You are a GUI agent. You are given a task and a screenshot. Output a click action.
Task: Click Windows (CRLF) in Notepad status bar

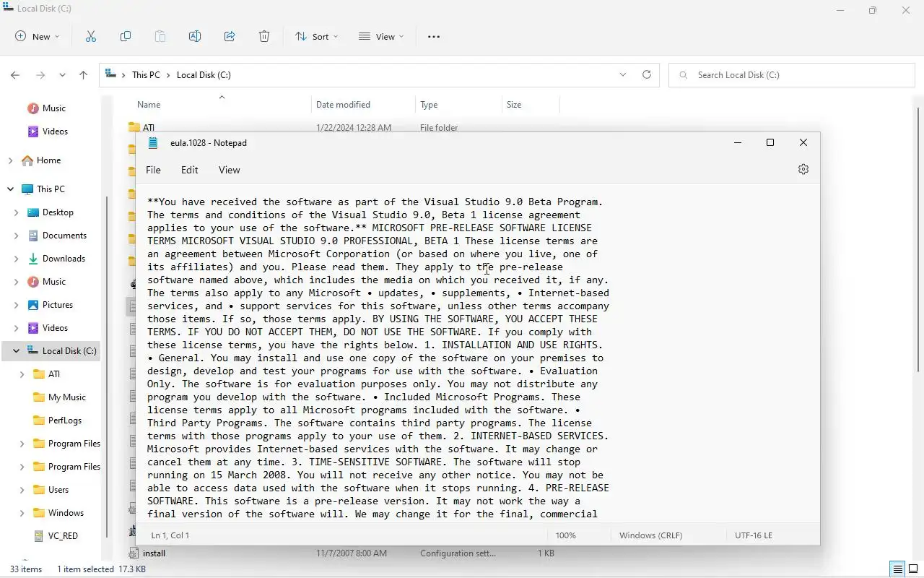650,535
